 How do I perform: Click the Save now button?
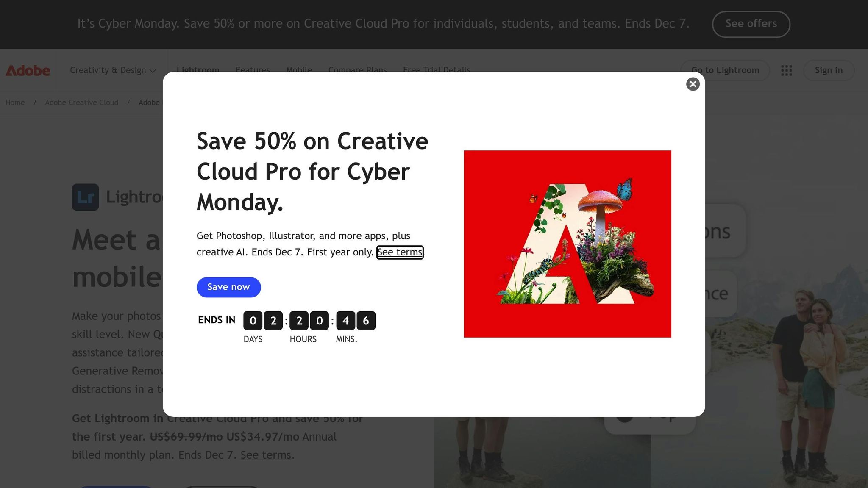click(x=229, y=287)
